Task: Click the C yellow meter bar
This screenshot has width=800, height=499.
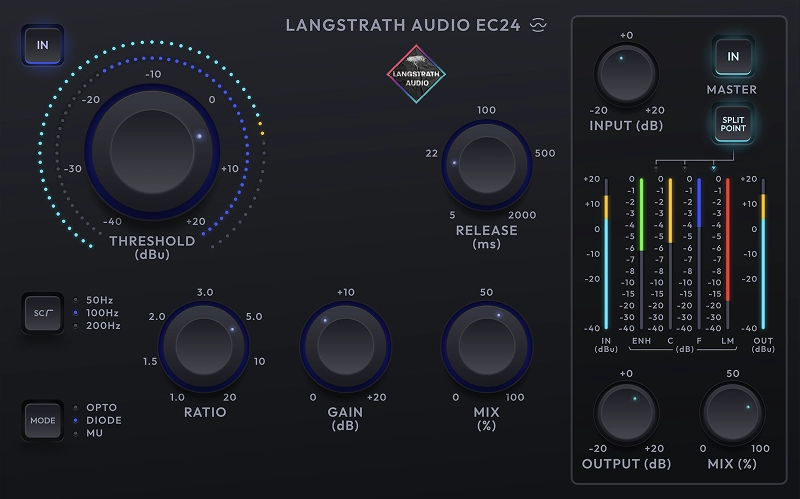Action: pos(670,253)
